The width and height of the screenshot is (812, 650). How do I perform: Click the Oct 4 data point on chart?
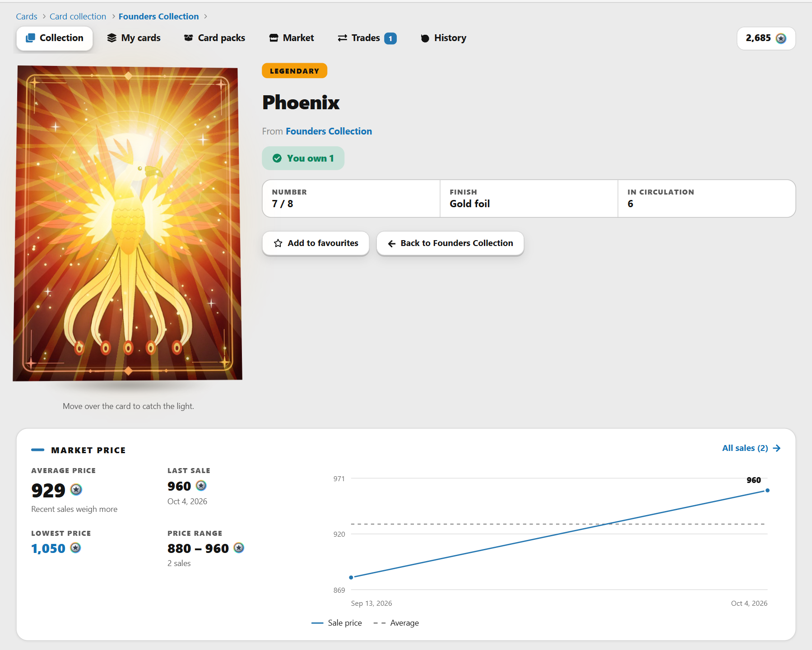point(767,490)
